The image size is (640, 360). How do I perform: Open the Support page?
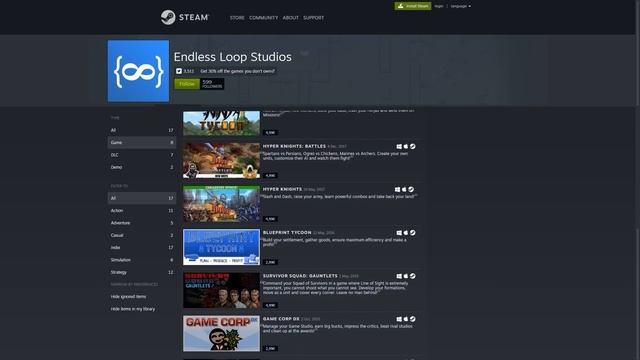pyautogui.click(x=313, y=18)
